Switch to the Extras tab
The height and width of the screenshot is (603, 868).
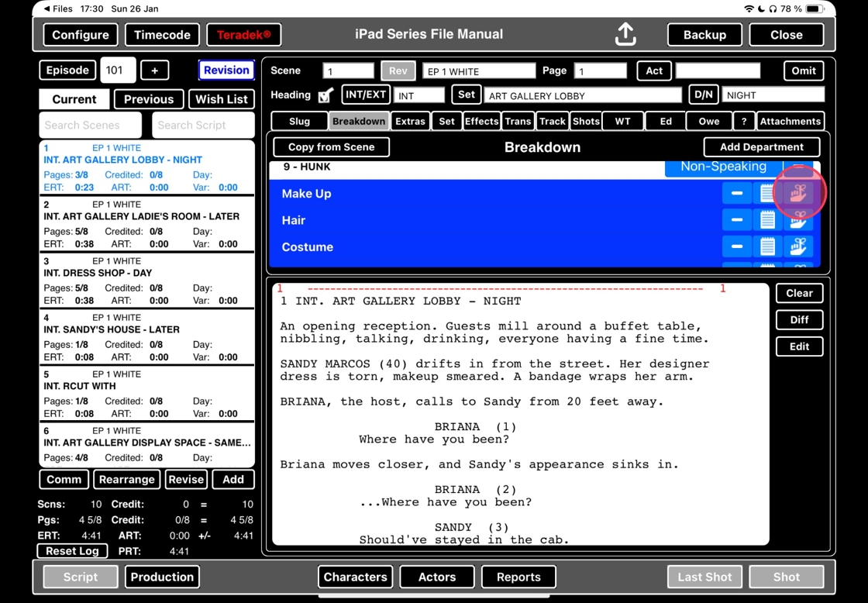click(x=410, y=121)
